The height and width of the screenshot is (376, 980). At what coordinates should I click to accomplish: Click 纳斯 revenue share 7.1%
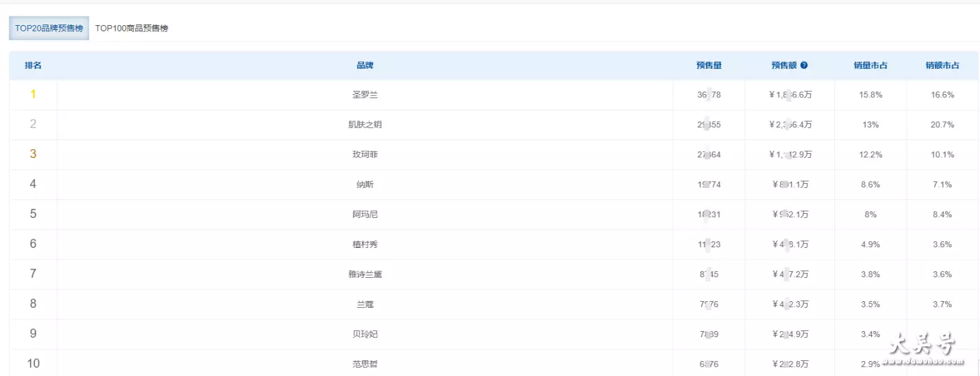(943, 185)
